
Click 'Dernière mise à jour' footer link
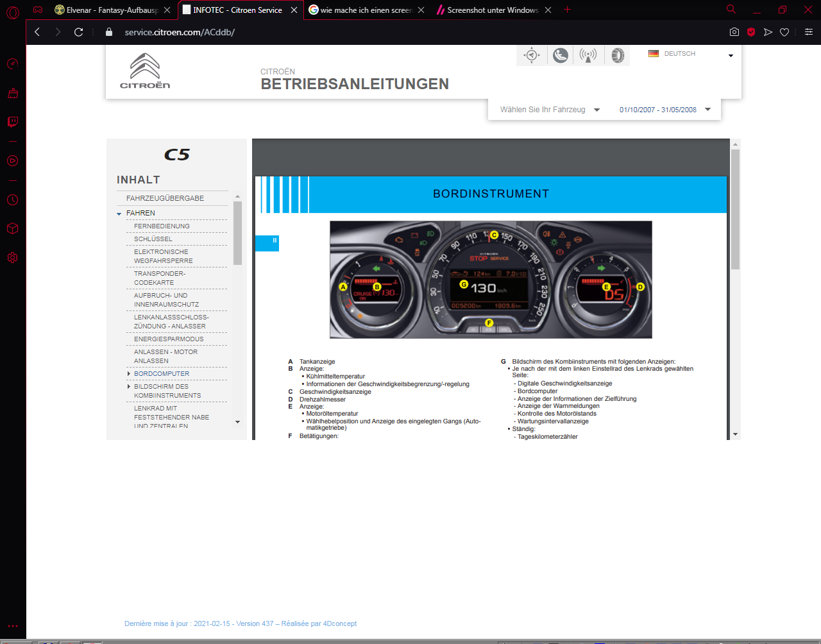[241, 623]
